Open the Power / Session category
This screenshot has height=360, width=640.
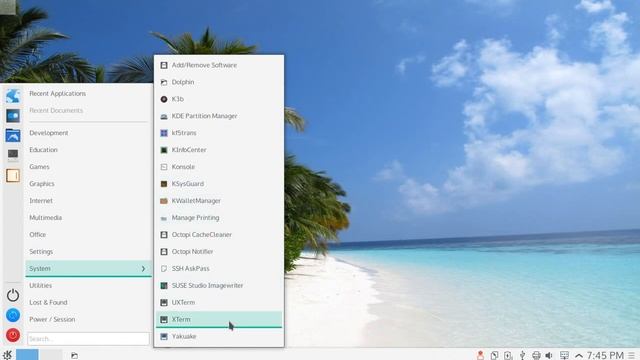coord(88,320)
